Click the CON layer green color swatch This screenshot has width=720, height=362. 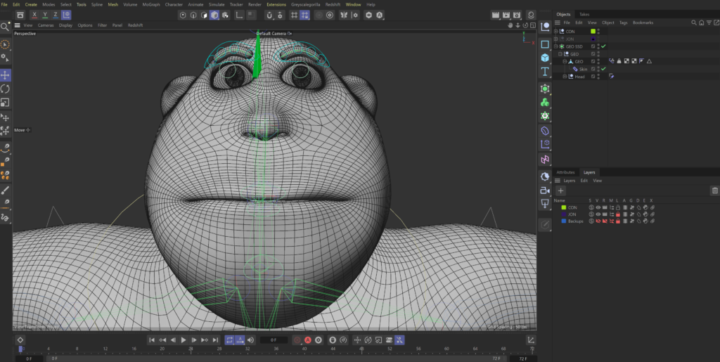point(563,208)
